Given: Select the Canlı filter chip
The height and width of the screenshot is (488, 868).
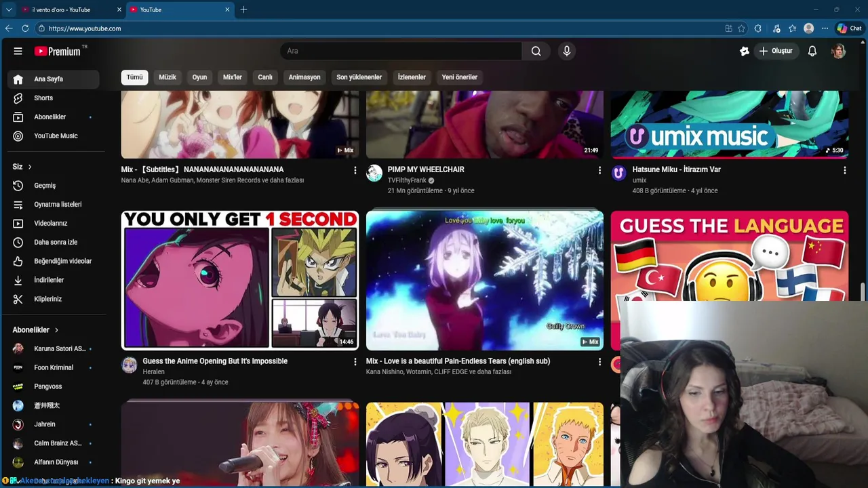Looking at the screenshot, I should coord(265,77).
